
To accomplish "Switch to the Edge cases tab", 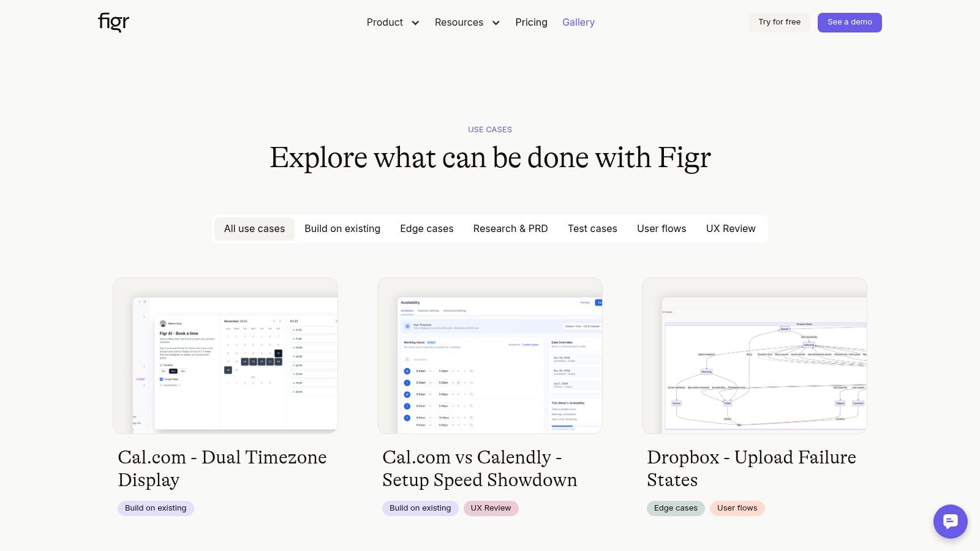I will [x=427, y=229].
